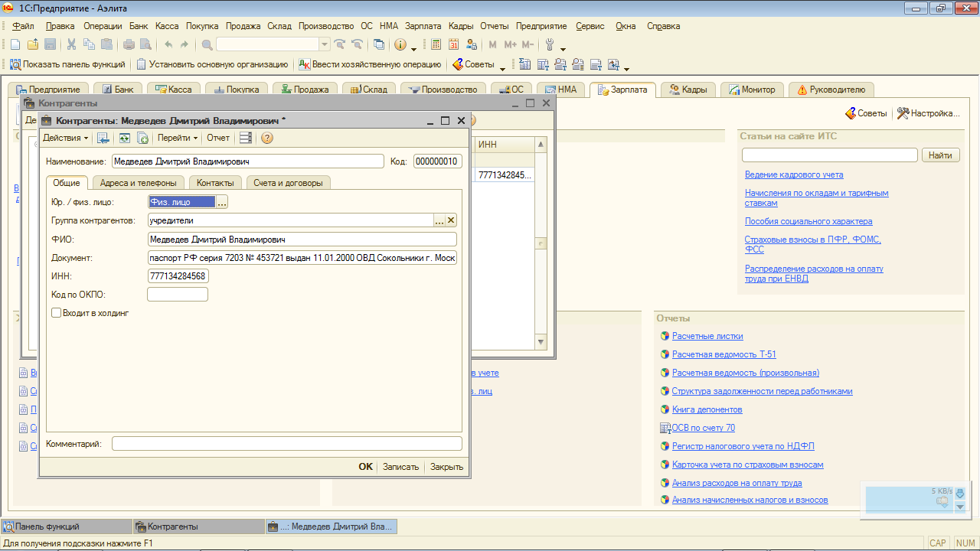
Task: Open the Calendar toolbar icon
Action: coord(453,44)
